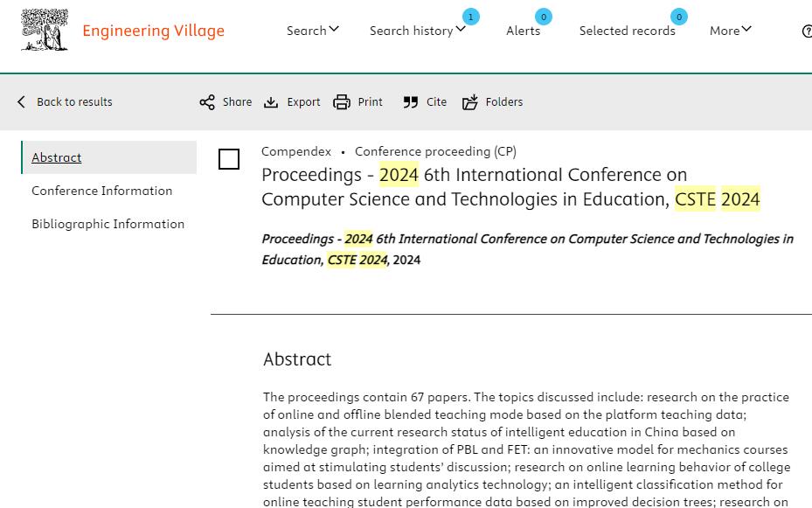The height and width of the screenshot is (508, 812).
Task: Click the Engineering Village tree logo
Action: (45, 30)
